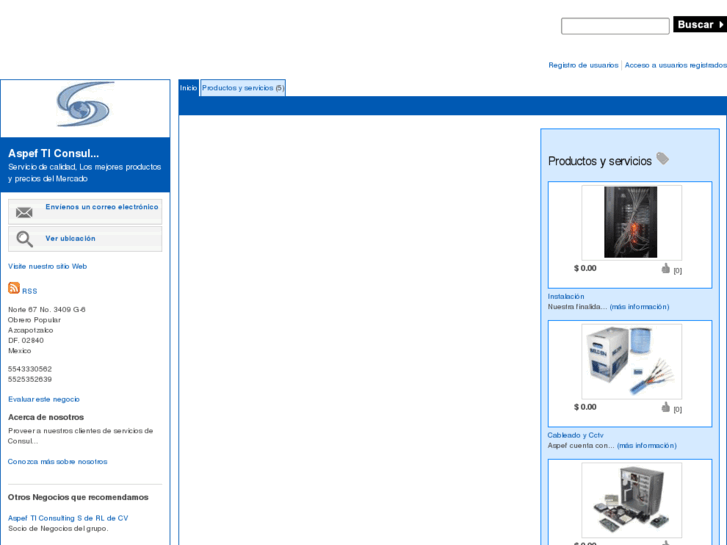Click Ver ubicación link
The height and width of the screenshot is (545, 727).
coord(70,238)
